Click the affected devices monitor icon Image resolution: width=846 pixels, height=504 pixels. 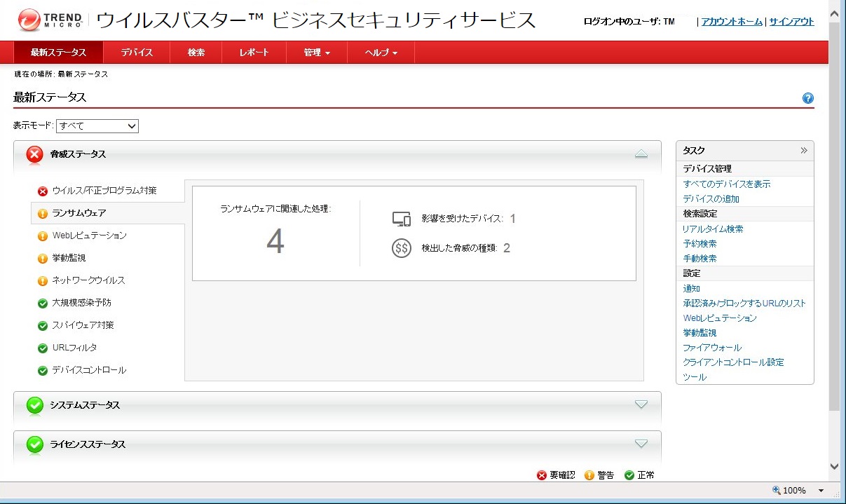pos(401,219)
